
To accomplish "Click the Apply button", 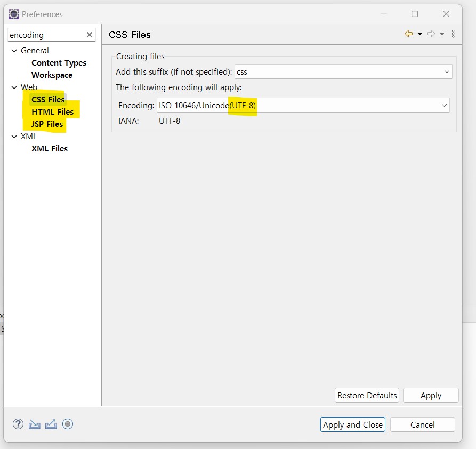I will 431,395.
